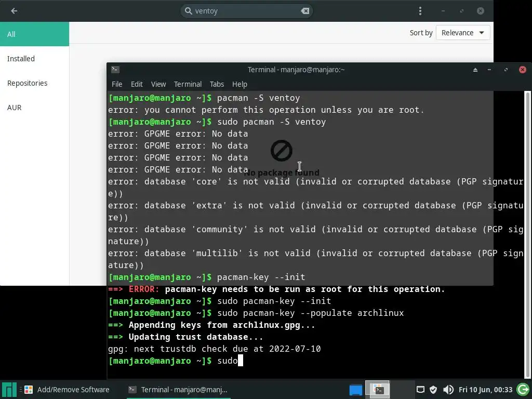Open the network tray icon

pyautogui.click(x=420, y=390)
